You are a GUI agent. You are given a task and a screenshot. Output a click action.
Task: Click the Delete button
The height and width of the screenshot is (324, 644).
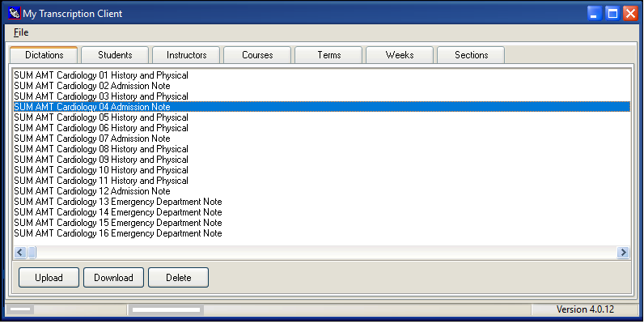178,278
